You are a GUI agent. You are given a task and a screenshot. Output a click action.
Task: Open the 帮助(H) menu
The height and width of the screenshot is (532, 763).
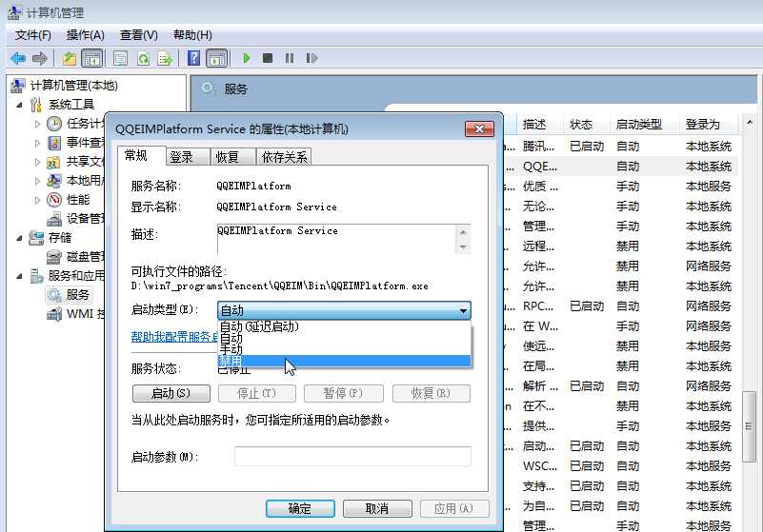(192, 35)
